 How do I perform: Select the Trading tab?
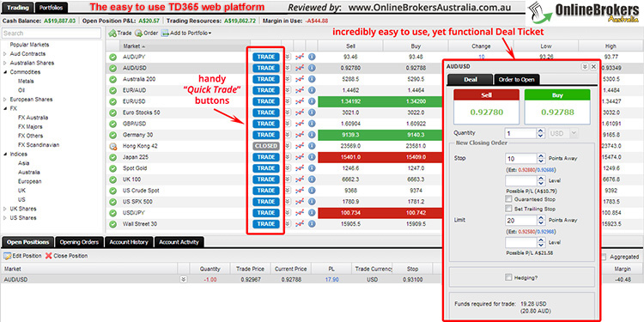coord(18,8)
